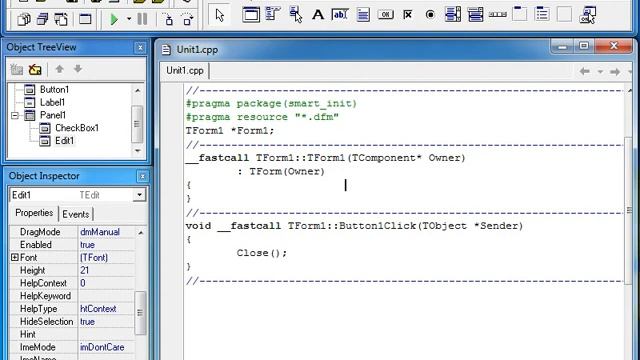
Task: Click the back navigation arrow in code editor
Action: 584,71
